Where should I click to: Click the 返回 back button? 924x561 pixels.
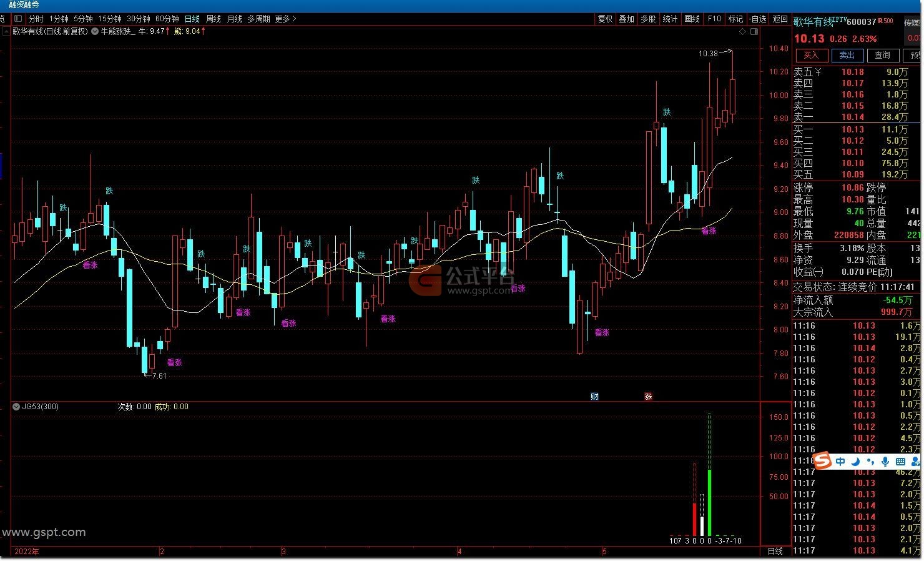click(780, 19)
